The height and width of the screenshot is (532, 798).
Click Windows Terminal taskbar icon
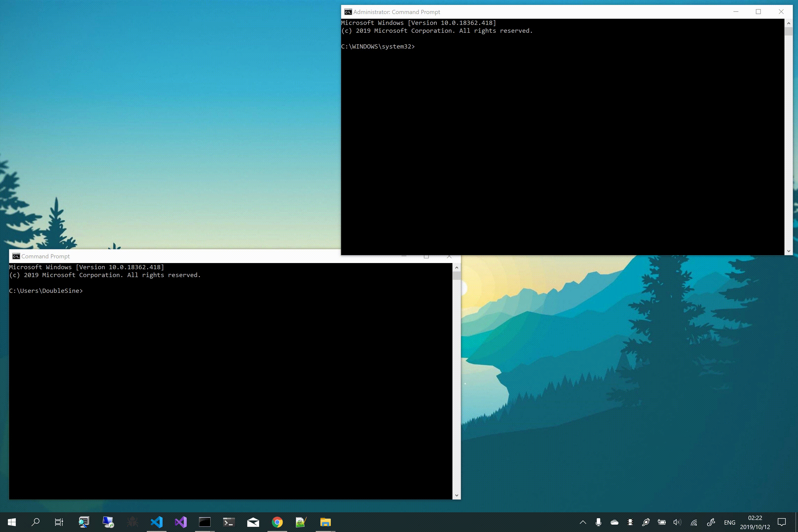pos(229,522)
